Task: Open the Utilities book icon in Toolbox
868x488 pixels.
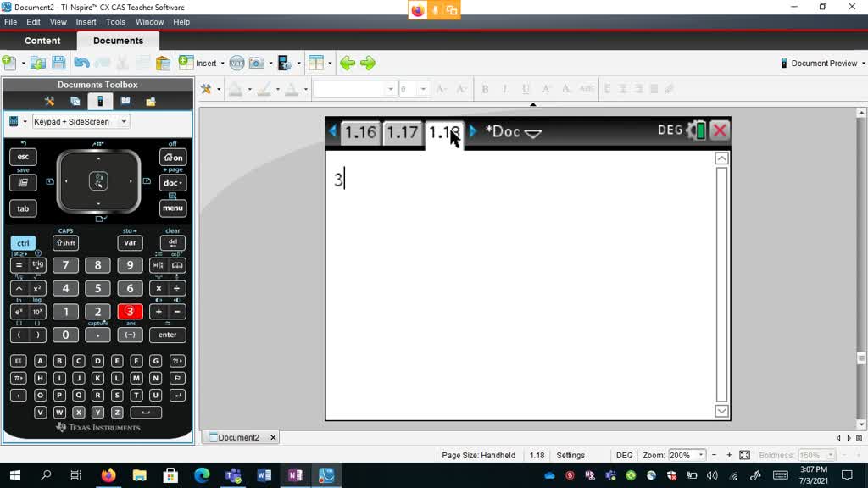Action: point(125,102)
